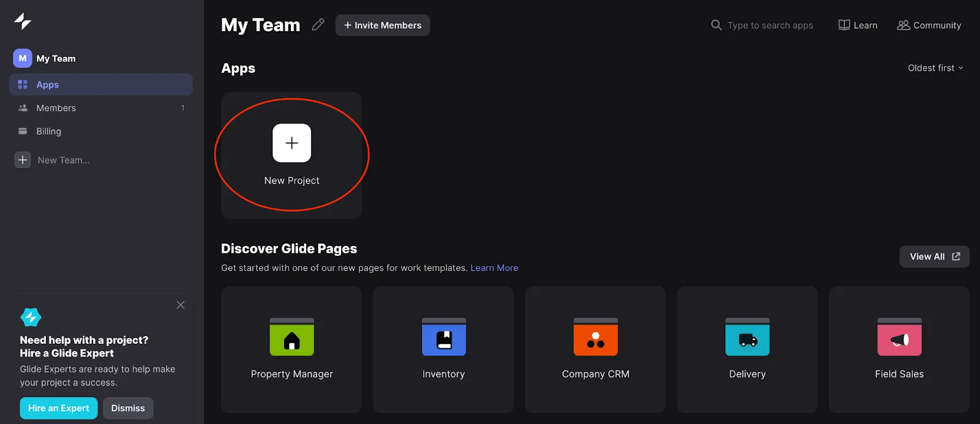The height and width of the screenshot is (424, 980).
Task: Click New Team... in the sidebar
Action: pos(64,160)
